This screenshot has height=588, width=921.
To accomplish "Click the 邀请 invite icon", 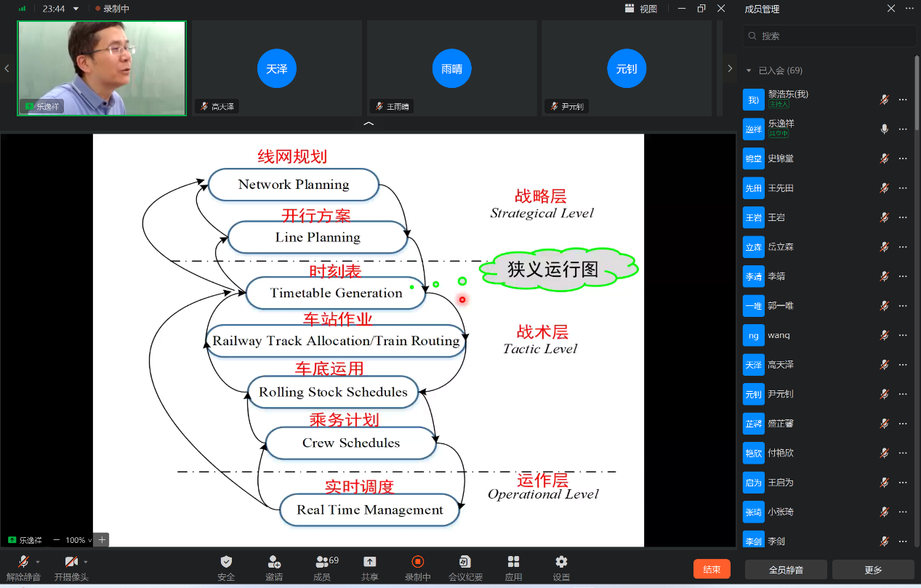I will point(273,568).
